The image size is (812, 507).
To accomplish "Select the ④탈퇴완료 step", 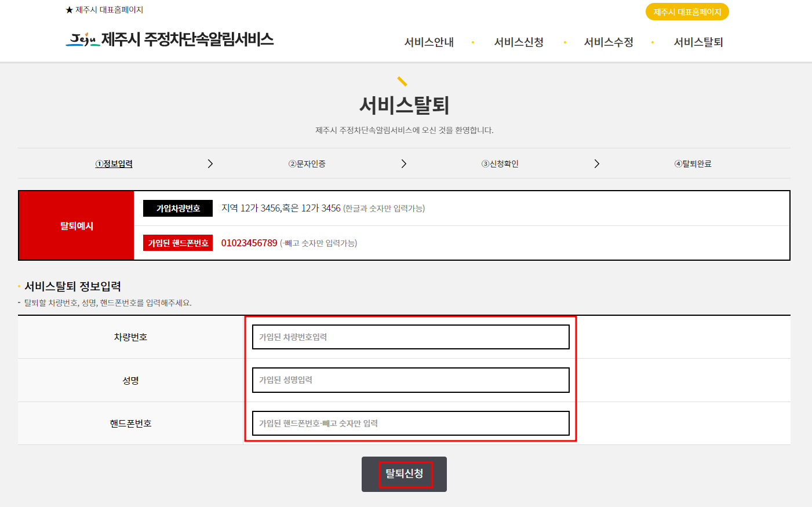I will [x=693, y=163].
